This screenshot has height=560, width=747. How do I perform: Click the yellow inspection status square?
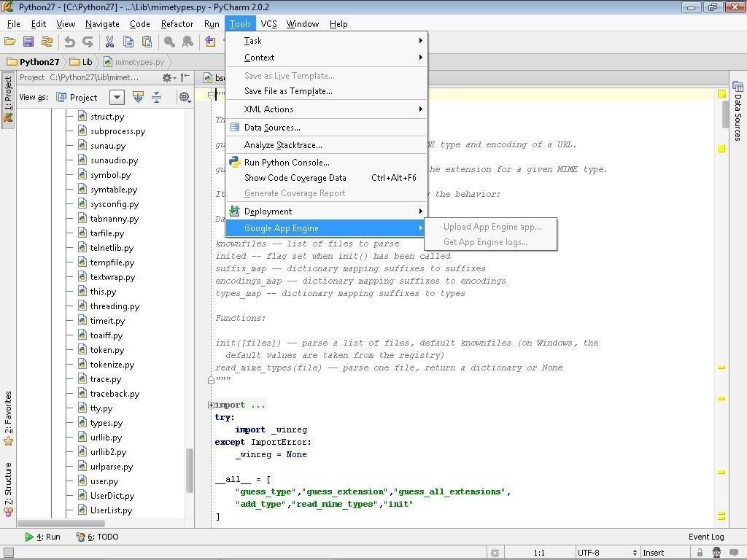[721, 94]
